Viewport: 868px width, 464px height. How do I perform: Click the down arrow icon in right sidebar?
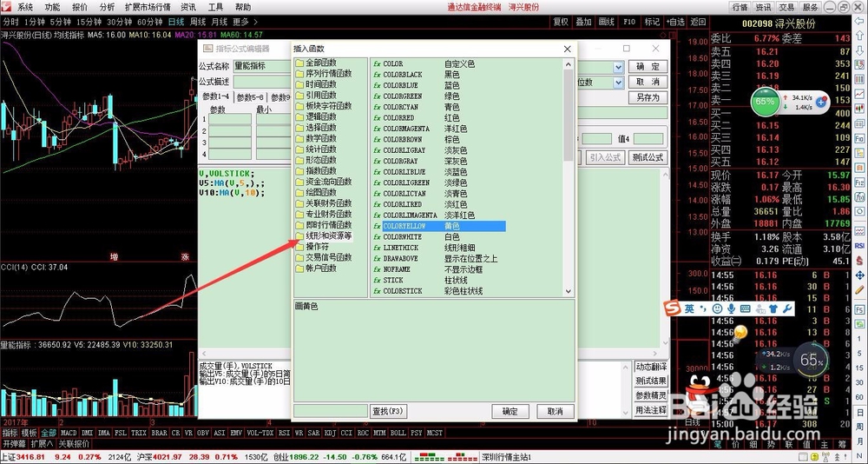pyautogui.click(x=859, y=51)
